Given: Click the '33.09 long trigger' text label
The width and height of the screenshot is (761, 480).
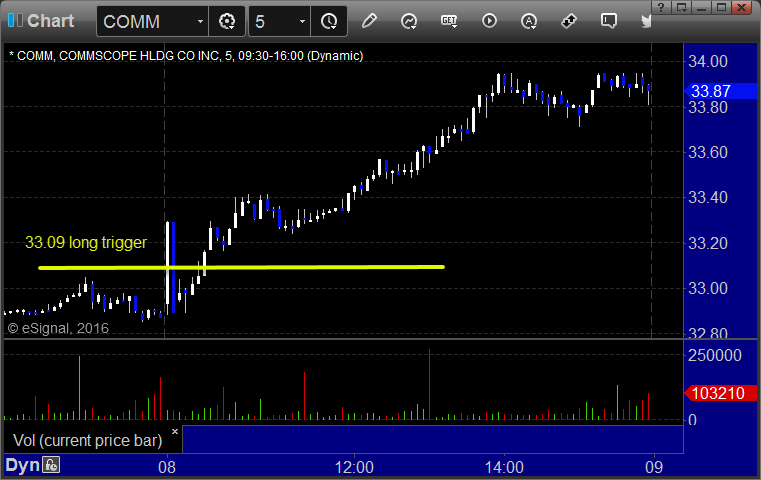Looking at the screenshot, I should click(x=85, y=242).
